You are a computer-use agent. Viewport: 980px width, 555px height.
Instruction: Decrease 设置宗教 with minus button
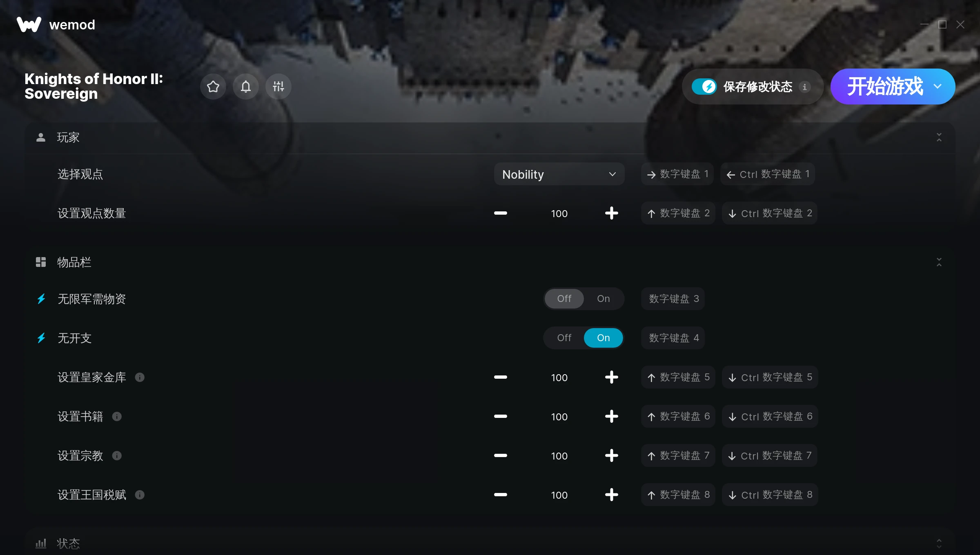(500, 456)
